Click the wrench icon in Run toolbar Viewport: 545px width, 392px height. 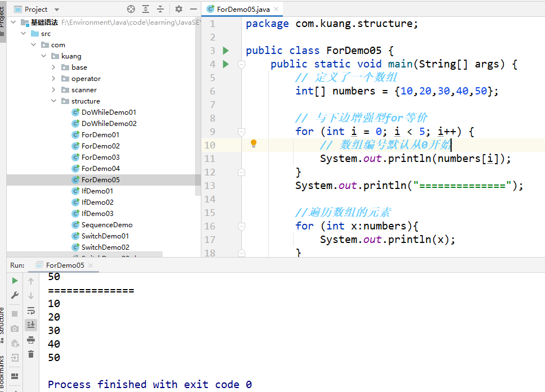[x=15, y=295]
